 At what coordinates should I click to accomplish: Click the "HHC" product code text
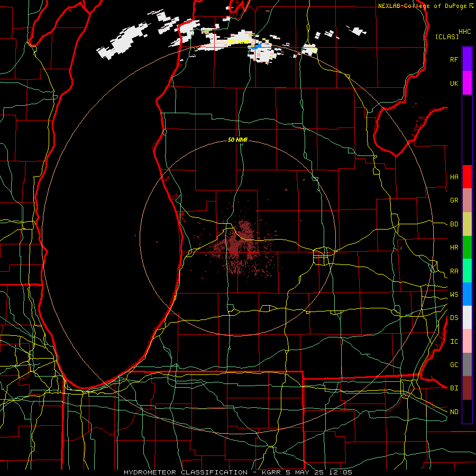coord(465,32)
